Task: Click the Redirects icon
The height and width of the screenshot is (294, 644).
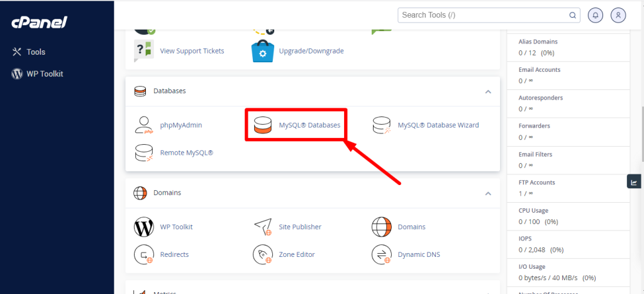Action: [144, 254]
